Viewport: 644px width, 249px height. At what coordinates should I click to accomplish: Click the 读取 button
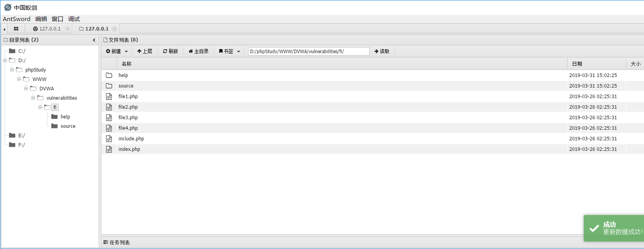tap(382, 51)
